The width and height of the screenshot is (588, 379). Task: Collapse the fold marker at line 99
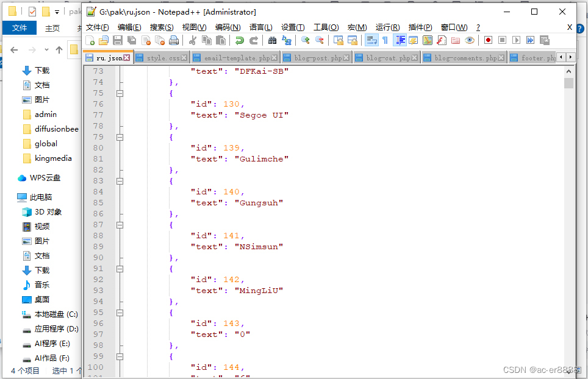(120, 356)
